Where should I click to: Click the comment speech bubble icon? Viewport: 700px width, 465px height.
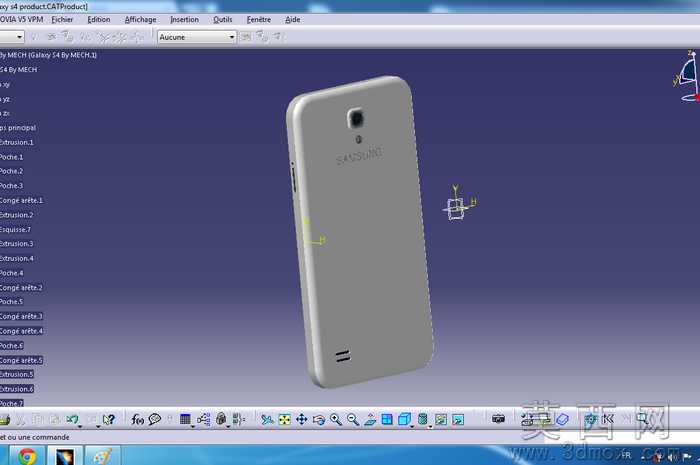pos(154,419)
